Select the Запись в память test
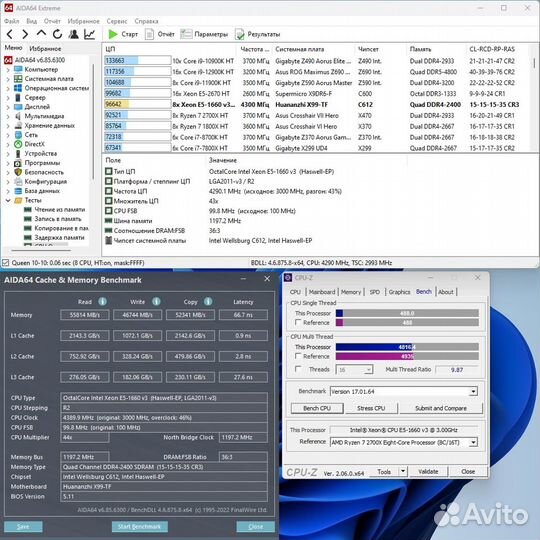540x540 pixels. click(x=58, y=219)
